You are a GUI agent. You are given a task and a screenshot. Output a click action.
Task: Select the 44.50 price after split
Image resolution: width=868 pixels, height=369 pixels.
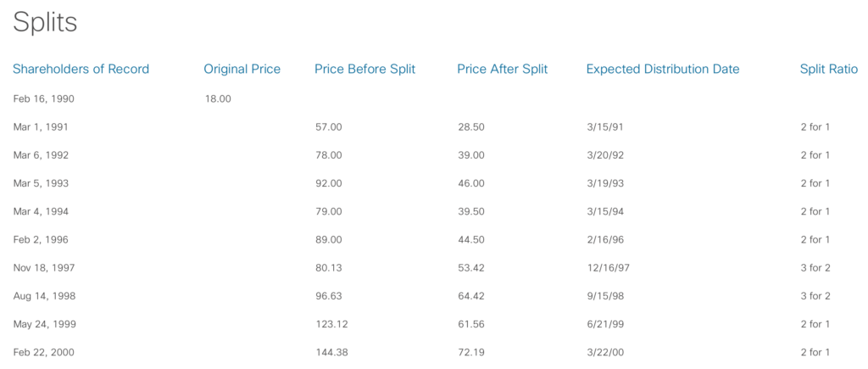[471, 239]
